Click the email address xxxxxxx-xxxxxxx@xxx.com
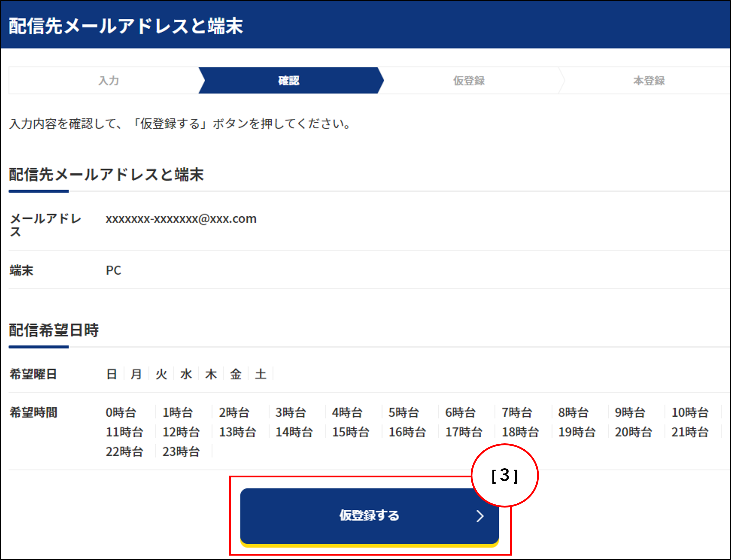Viewport: 731px width, 560px height. tap(181, 219)
